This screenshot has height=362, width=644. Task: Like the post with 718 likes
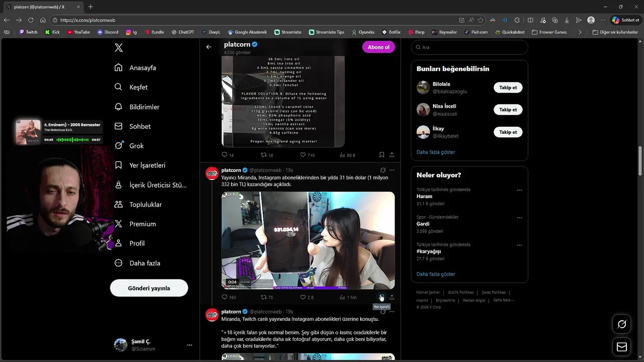click(x=307, y=155)
